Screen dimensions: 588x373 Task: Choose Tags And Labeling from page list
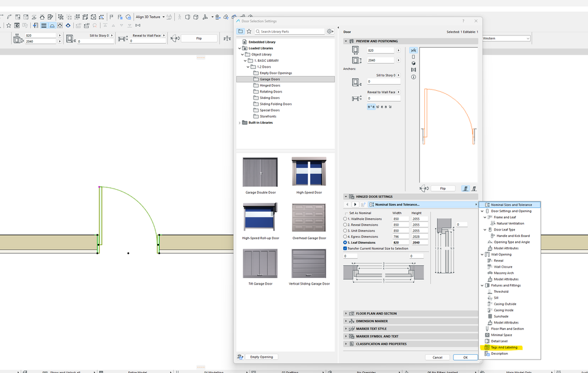pyautogui.click(x=504, y=348)
